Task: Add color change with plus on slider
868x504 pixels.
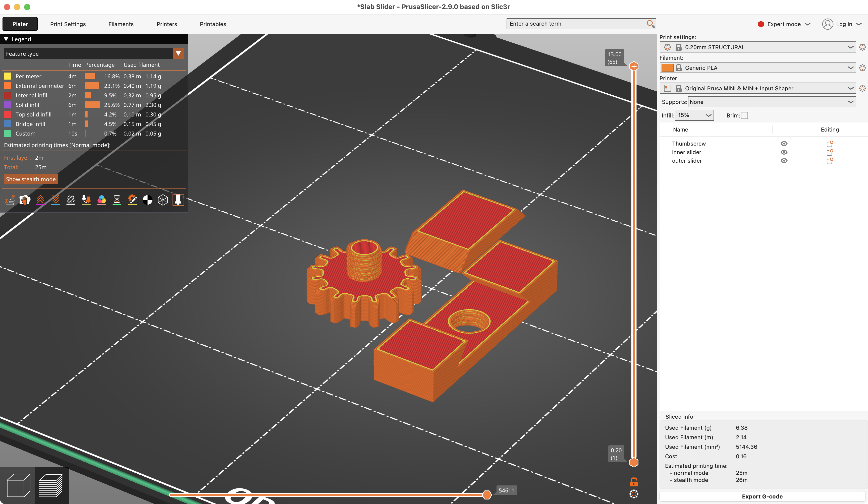Action: coord(634,67)
